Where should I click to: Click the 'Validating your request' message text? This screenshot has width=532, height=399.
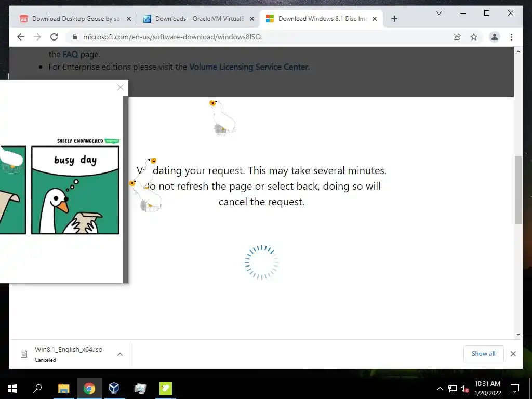262,186
